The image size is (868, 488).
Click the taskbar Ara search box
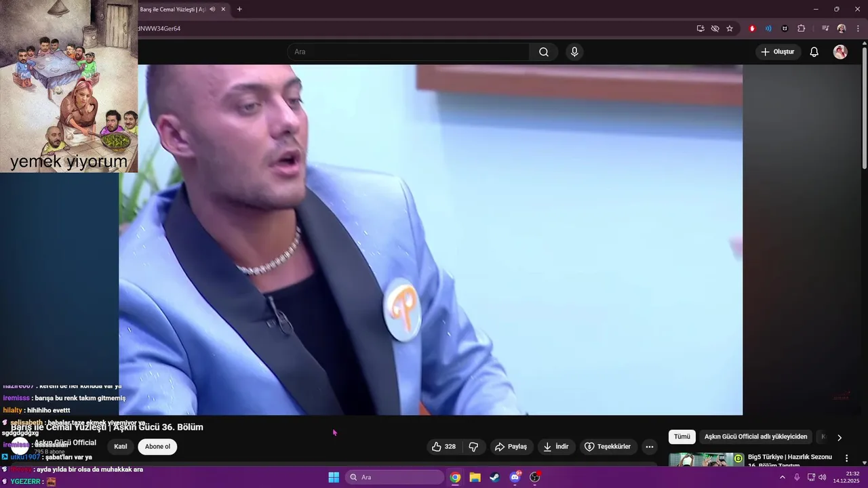tap(395, 477)
